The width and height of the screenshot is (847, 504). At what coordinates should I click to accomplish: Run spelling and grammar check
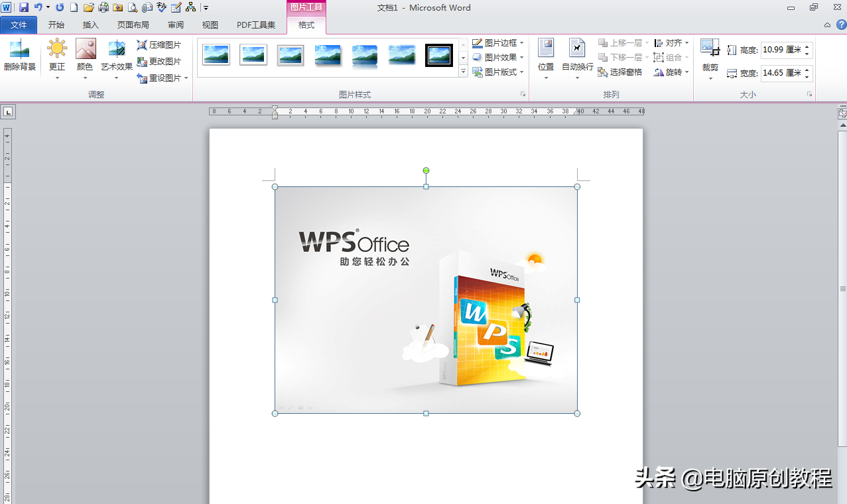(161, 7)
